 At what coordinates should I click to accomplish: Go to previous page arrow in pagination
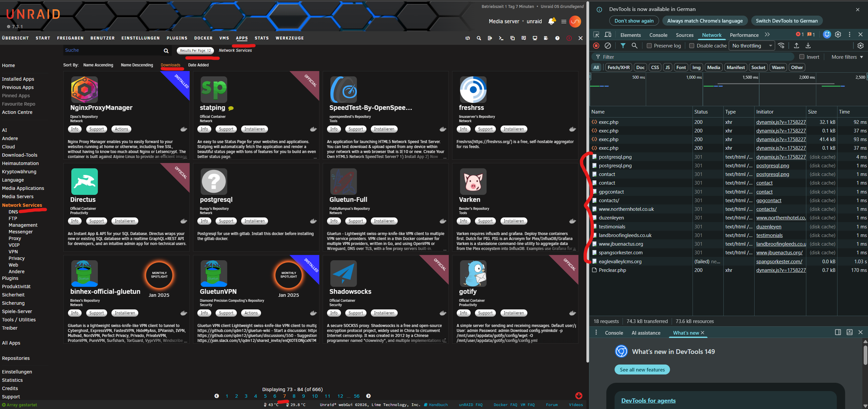[217, 396]
